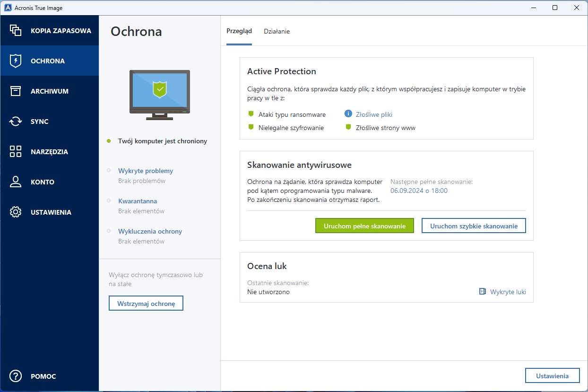The width and height of the screenshot is (588, 392).
Task: Click Uruchom szybkie skanowanie button
Action: (x=474, y=226)
